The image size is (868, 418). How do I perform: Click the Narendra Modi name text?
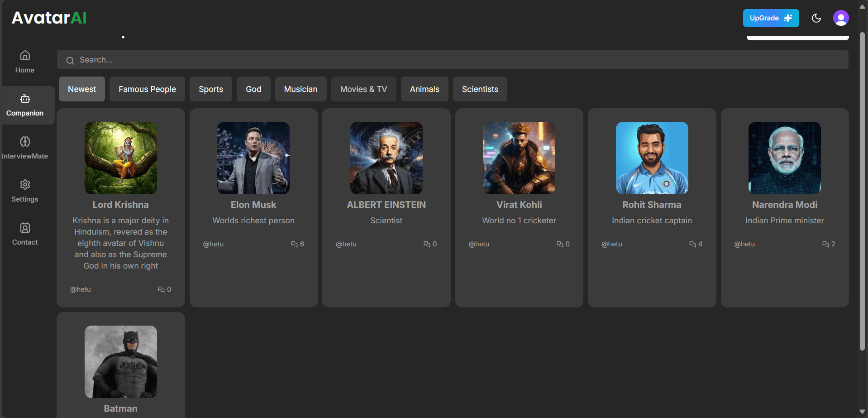(x=785, y=205)
